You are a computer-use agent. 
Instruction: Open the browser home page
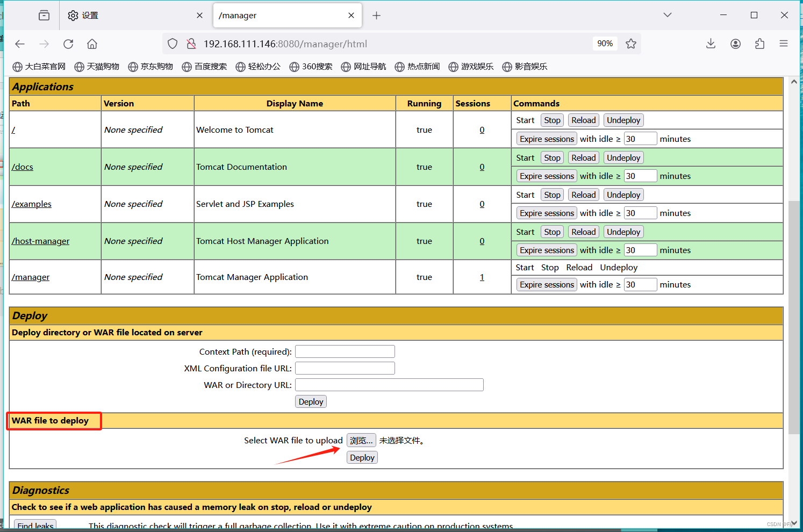(x=92, y=44)
